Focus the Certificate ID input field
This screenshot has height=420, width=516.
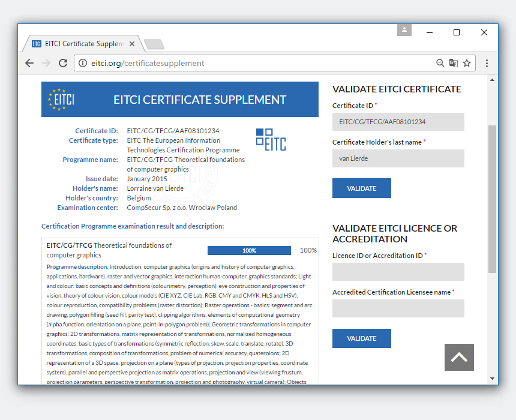click(x=398, y=122)
